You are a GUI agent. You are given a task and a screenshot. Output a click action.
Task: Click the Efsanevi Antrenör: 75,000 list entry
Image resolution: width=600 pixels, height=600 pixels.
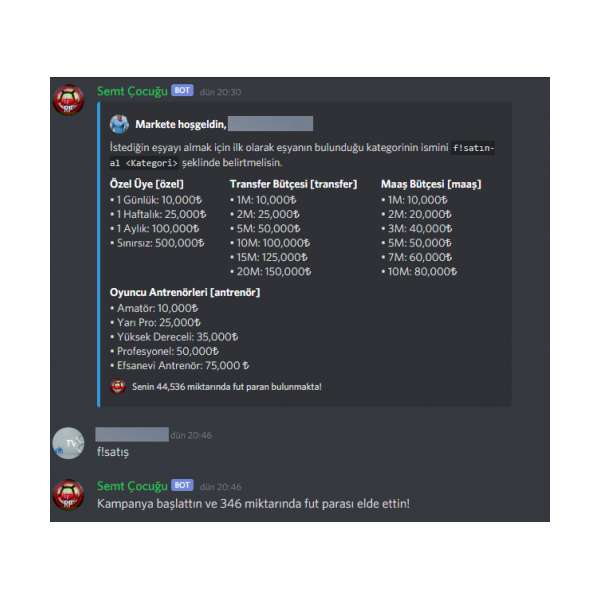179,365
